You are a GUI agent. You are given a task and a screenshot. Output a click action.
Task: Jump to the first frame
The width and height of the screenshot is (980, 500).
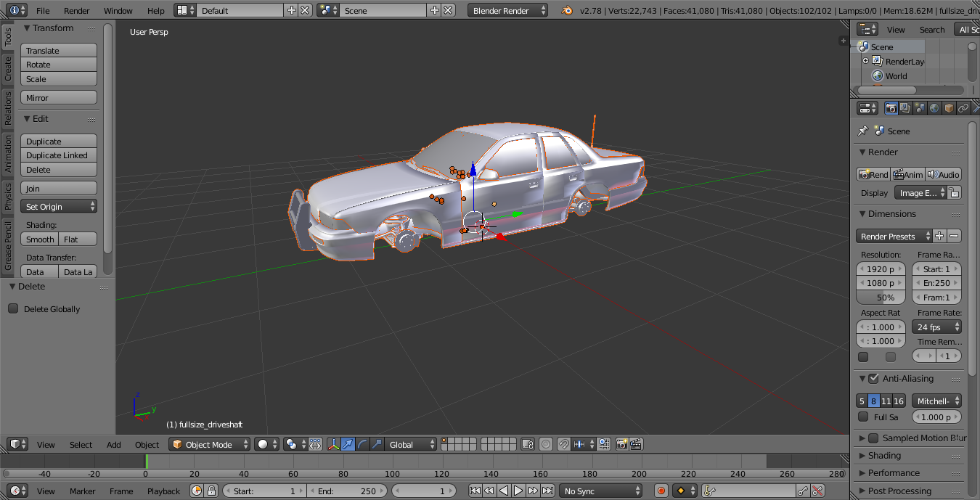pos(475,491)
